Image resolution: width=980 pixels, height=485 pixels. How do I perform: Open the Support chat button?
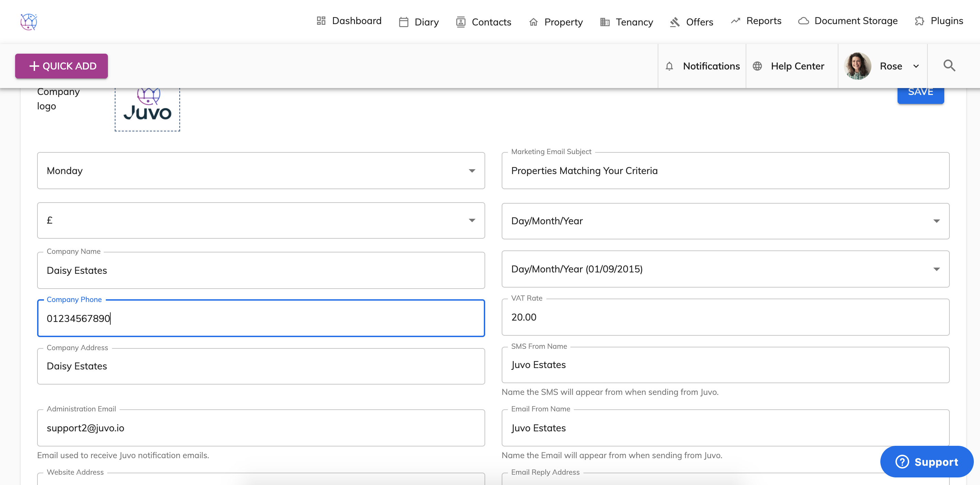point(927,461)
